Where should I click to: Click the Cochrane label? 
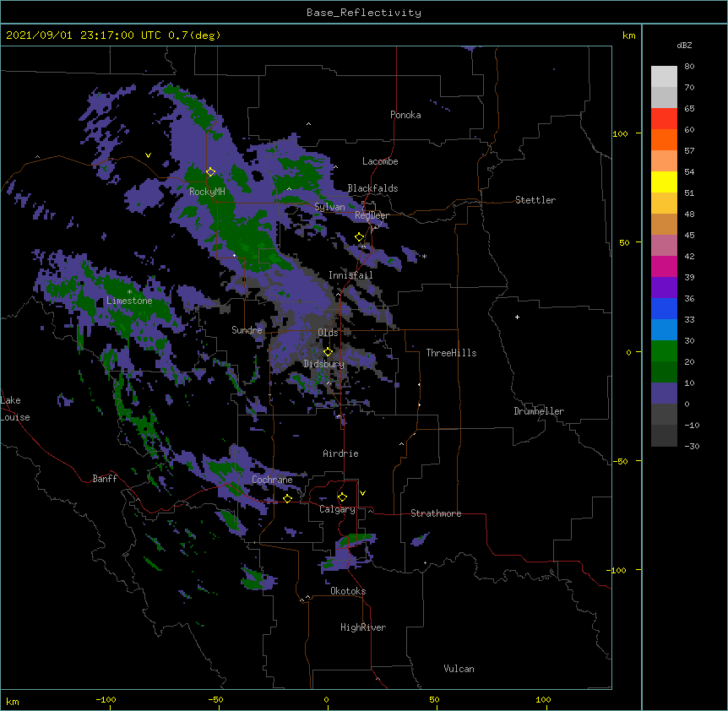(x=272, y=480)
